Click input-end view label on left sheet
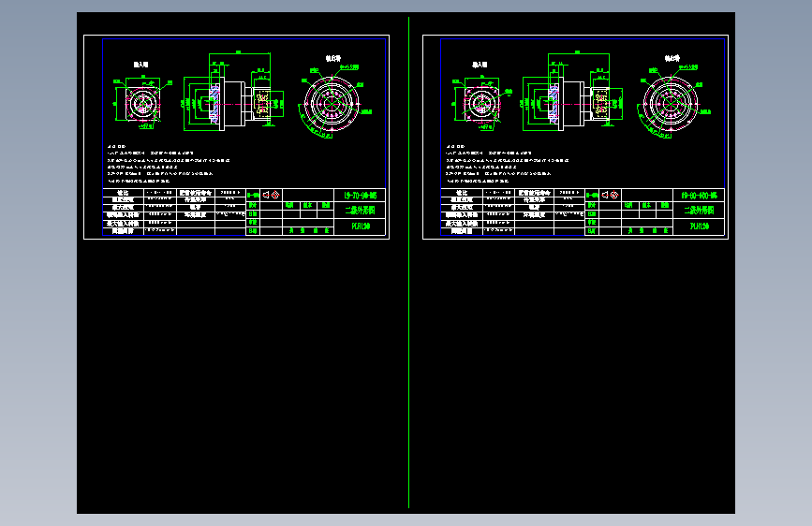 [x=140, y=65]
